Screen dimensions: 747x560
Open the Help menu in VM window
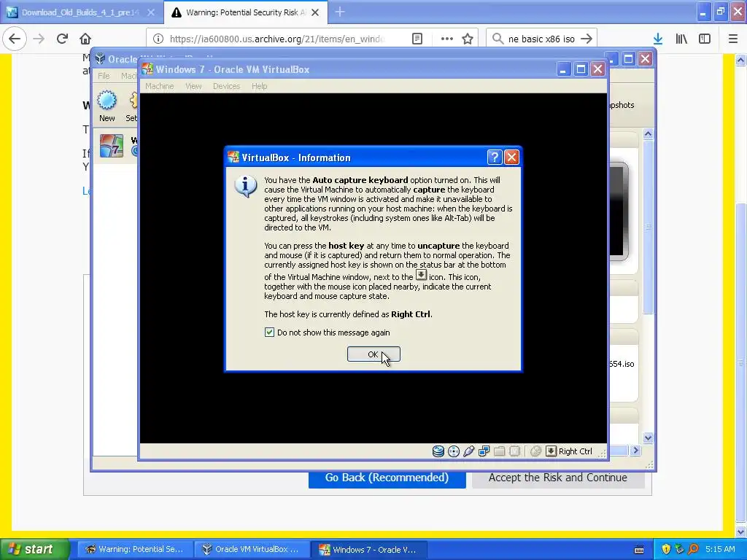coord(259,86)
